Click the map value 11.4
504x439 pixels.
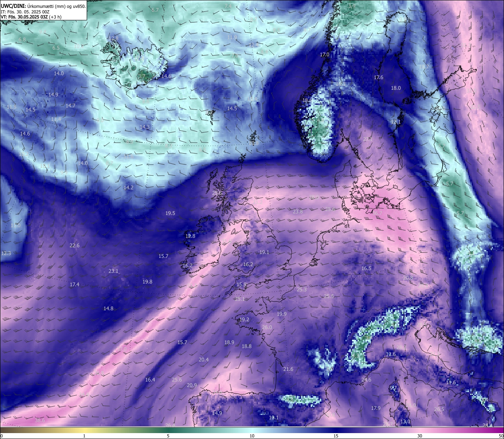(56, 119)
